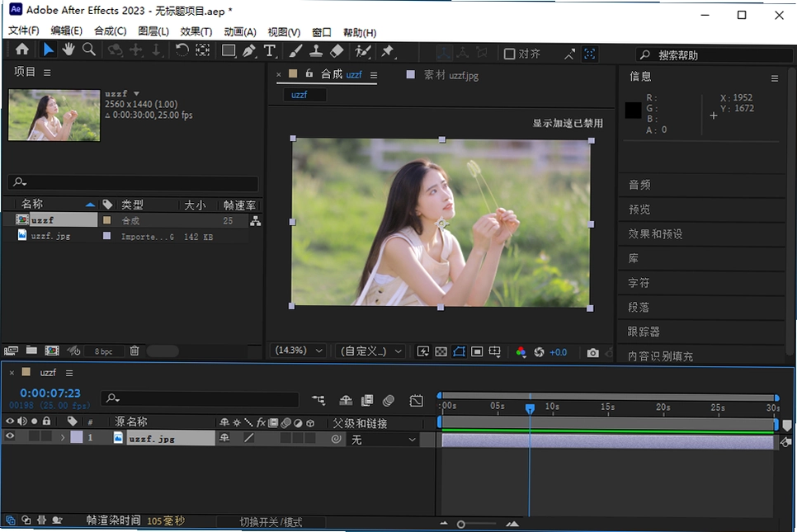Click the show channel RGB icon
The height and width of the screenshot is (532, 797).
[x=521, y=352]
